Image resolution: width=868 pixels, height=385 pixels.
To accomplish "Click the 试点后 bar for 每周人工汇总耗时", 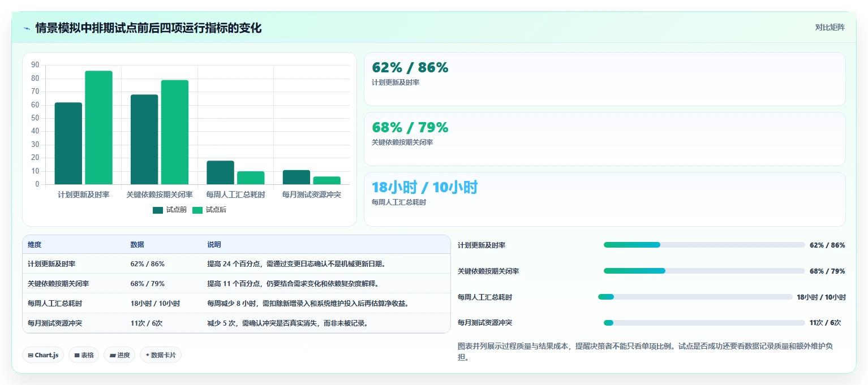I will pyautogui.click(x=251, y=178).
